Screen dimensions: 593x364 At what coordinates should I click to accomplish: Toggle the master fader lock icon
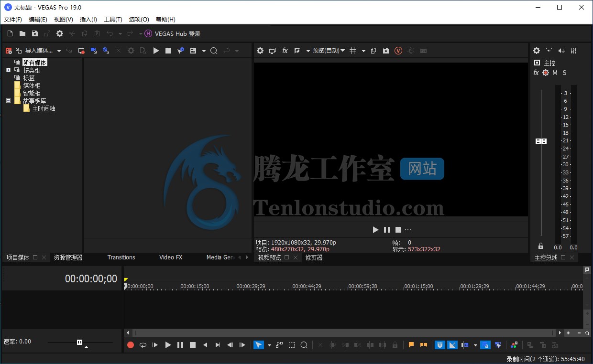click(x=541, y=246)
